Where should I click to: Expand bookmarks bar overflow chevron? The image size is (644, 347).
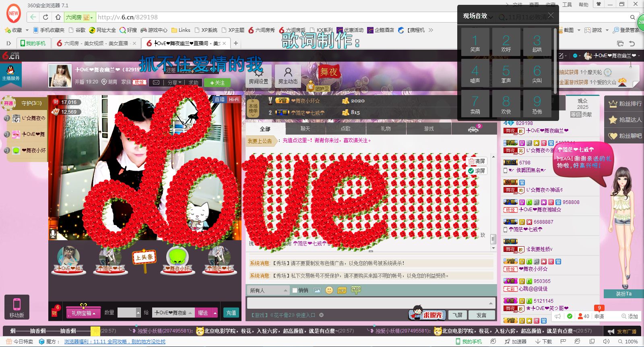pyautogui.click(x=431, y=30)
